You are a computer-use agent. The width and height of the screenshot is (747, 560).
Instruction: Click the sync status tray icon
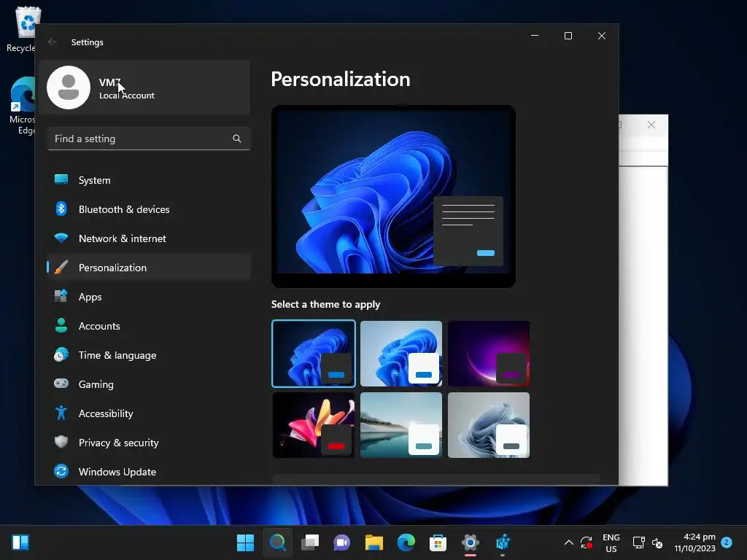[587, 542]
